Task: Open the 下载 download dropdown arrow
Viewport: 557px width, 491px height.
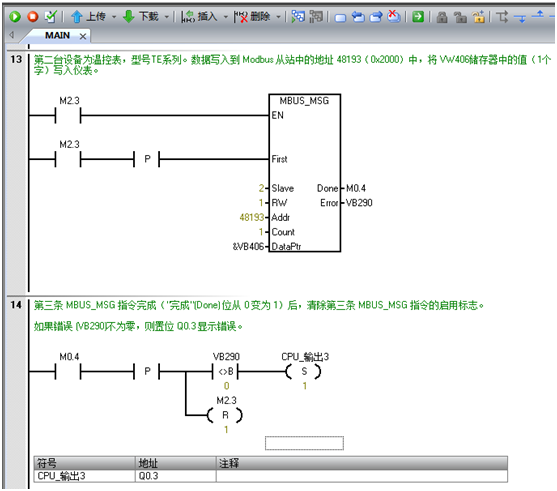Action: point(166,17)
